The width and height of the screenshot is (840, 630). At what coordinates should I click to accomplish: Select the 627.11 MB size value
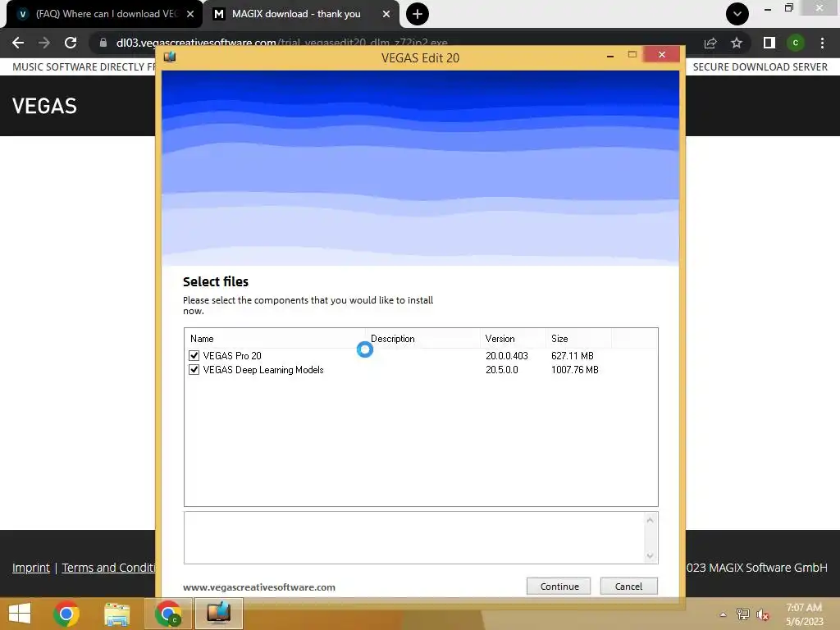[x=572, y=356]
